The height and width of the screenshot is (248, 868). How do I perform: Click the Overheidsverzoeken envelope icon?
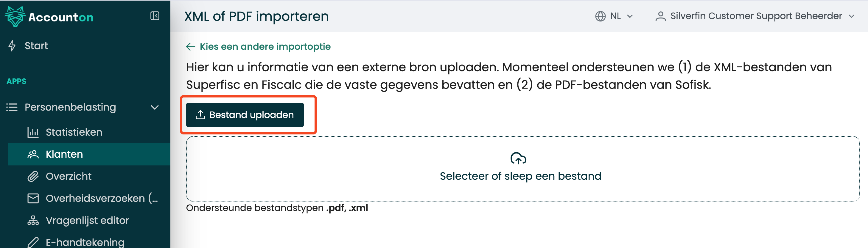pyautogui.click(x=33, y=198)
